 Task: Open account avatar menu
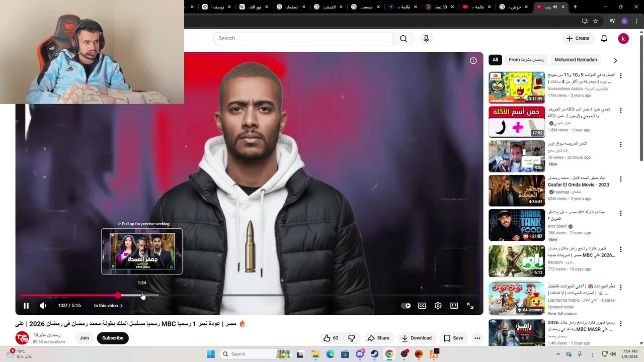click(x=623, y=39)
